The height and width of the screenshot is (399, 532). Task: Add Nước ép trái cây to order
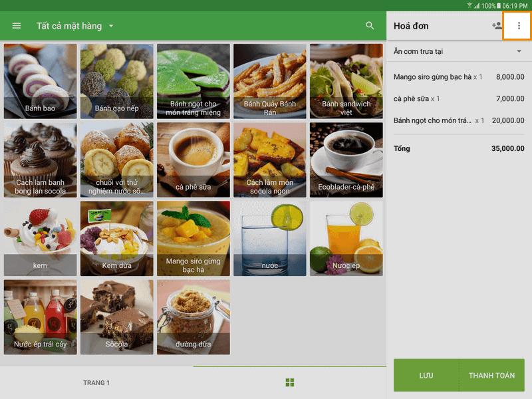[40, 317]
